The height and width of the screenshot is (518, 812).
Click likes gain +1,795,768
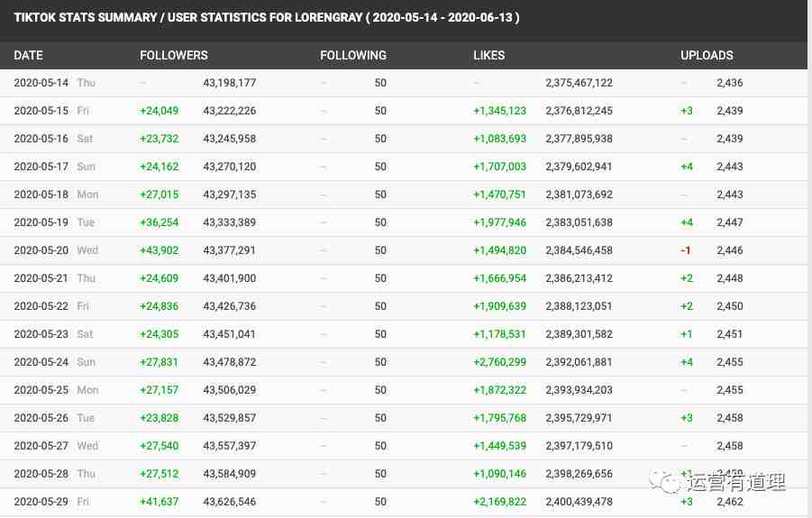click(x=500, y=418)
